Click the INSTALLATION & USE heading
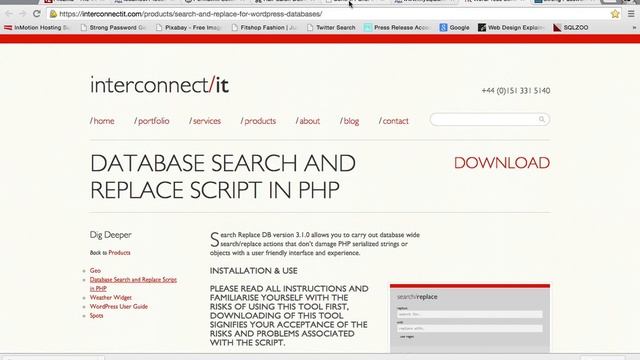 tap(253, 271)
